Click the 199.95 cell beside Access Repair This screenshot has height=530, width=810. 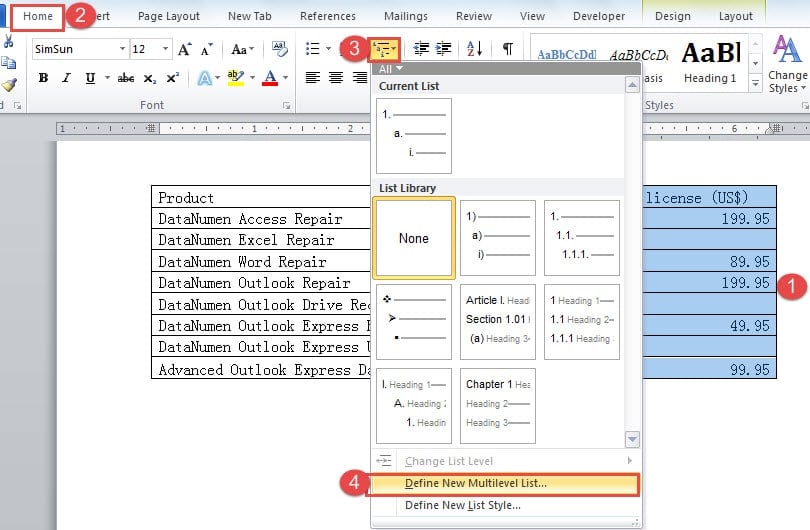tap(709, 219)
